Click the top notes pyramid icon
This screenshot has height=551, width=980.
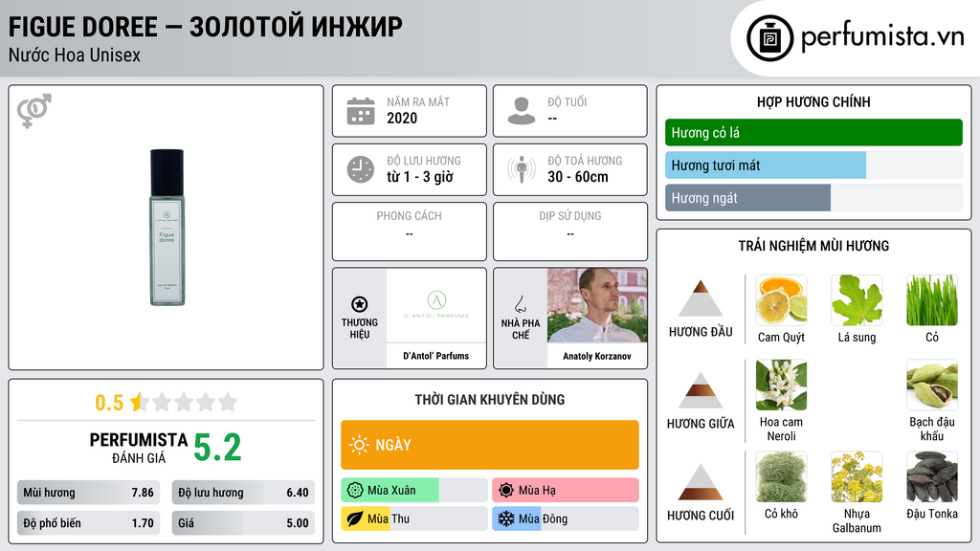tap(701, 298)
